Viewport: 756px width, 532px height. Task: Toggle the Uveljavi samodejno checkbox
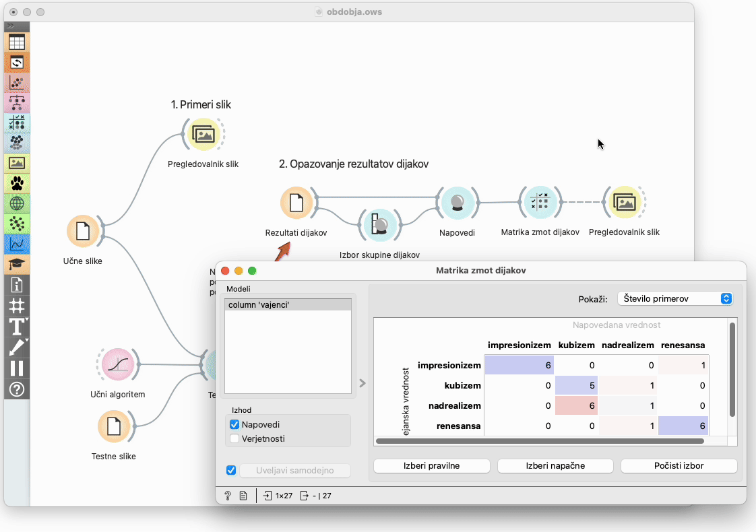tap(231, 470)
